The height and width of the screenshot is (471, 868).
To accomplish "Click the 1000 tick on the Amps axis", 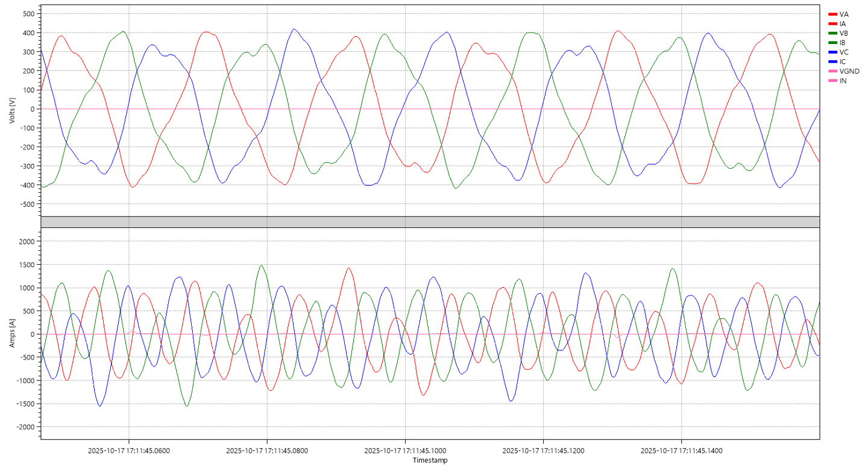I will pos(28,288).
